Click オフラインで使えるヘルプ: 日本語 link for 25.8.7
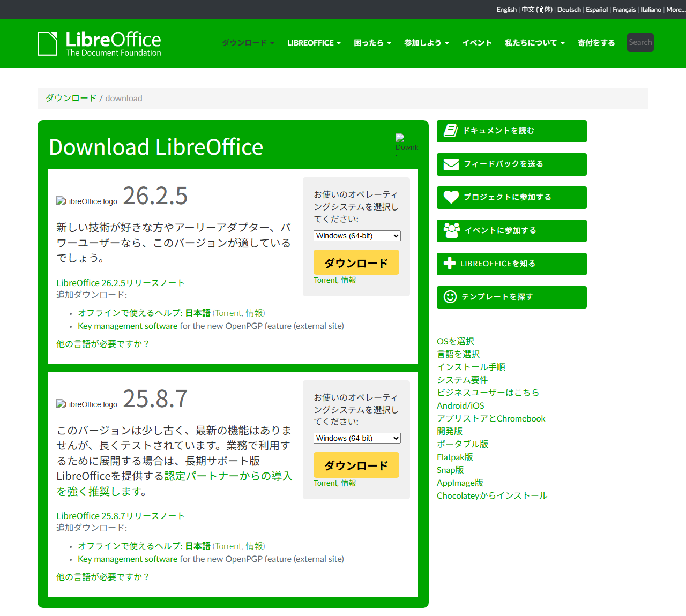686x616 pixels. coord(144,546)
